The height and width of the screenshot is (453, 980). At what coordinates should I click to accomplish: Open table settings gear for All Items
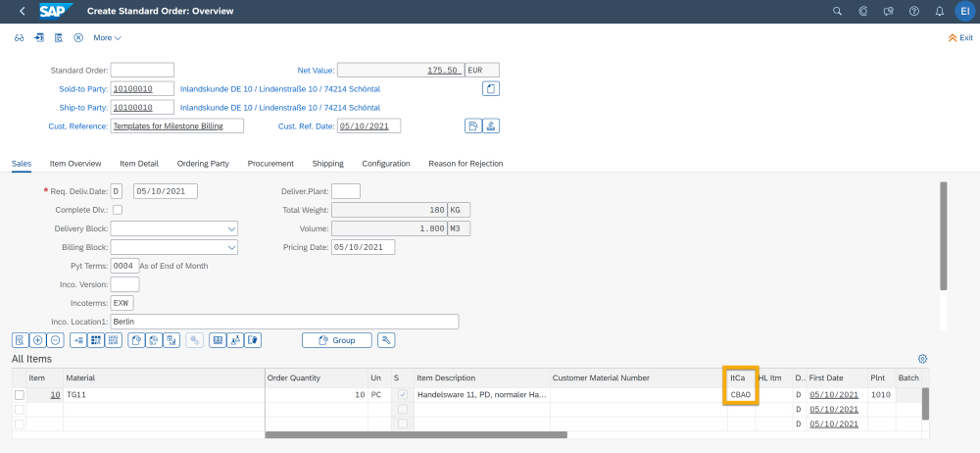click(922, 360)
